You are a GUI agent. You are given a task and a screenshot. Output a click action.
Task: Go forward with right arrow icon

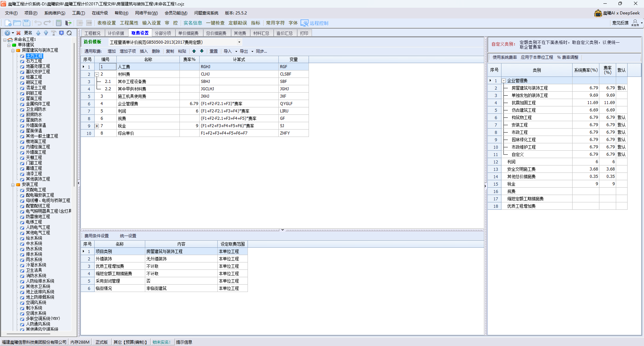89,23
